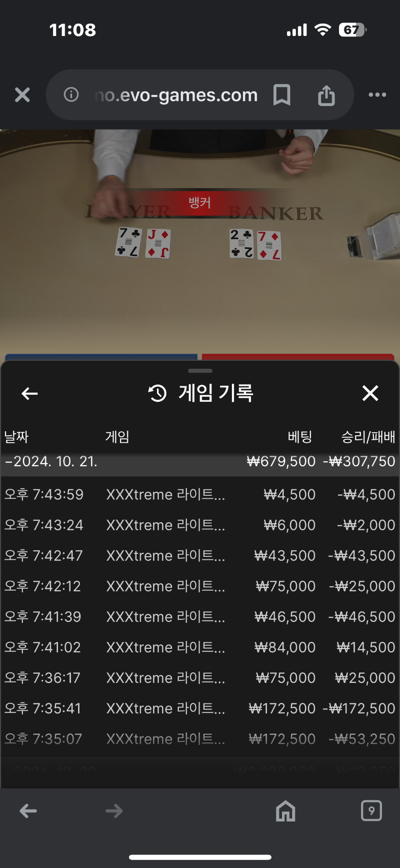Close the 게임 기록 panel
The height and width of the screenshot is (868, 400).
(x=370, y=393)
